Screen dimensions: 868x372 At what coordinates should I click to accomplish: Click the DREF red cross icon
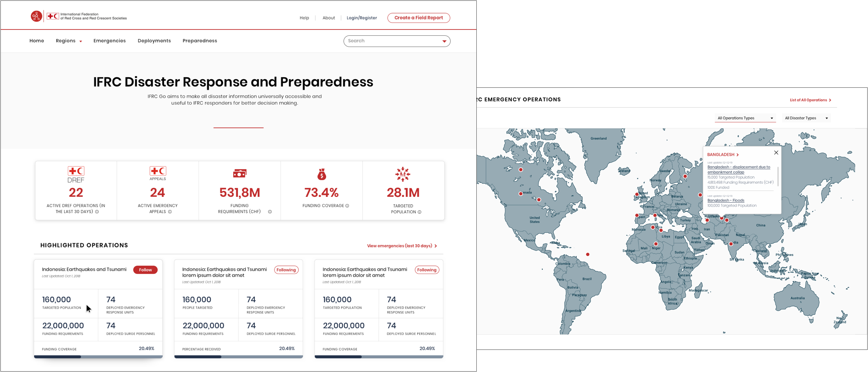tap(76, 171)
